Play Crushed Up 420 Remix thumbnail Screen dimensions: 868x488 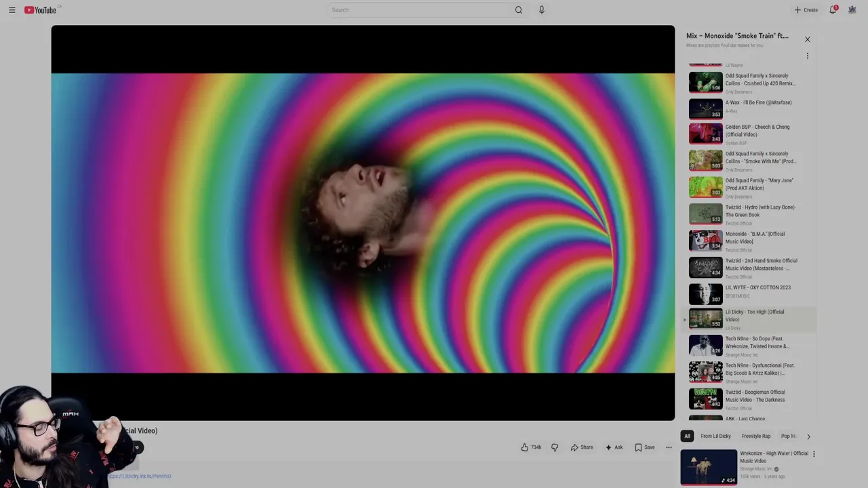pos(706,82)
